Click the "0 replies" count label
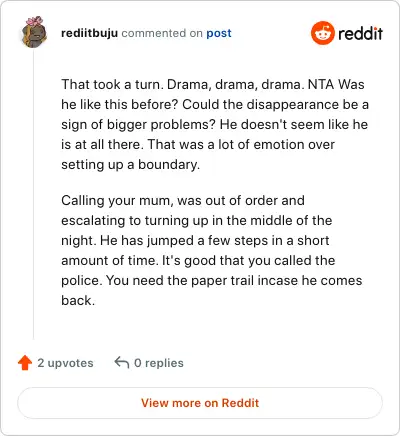Image resolution: width=400 pixels, height=436 pixels. (x=159, y=363)
